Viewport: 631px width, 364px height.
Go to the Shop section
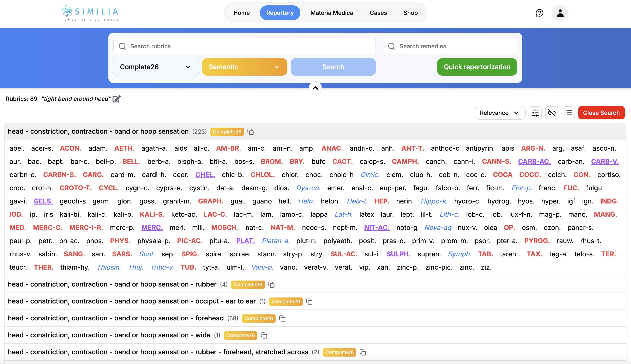(410, 13)
